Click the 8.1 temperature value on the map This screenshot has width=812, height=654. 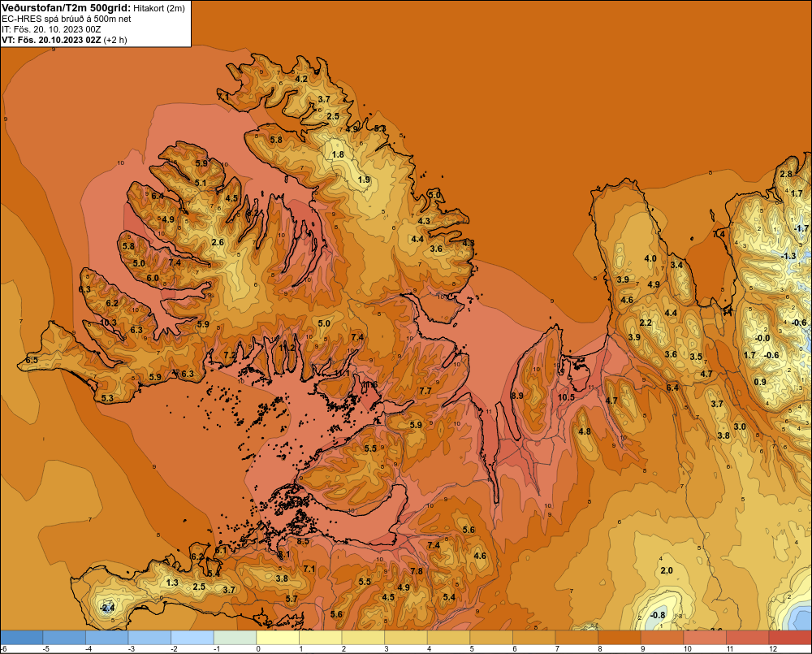pyautogui.click(x=284, y=555)
